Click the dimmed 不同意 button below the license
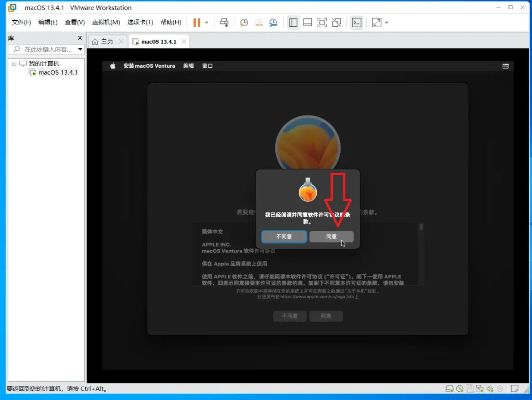This screenshot has height=400, width=532. pyautogui.click(x=290, y=316)
